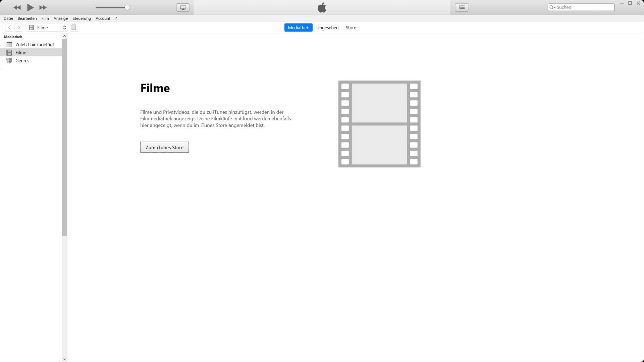Close the iTunes window
Image resolution: width=644 pixels, height=362 pixels.
pyautogui.click(x=639, y=3)
